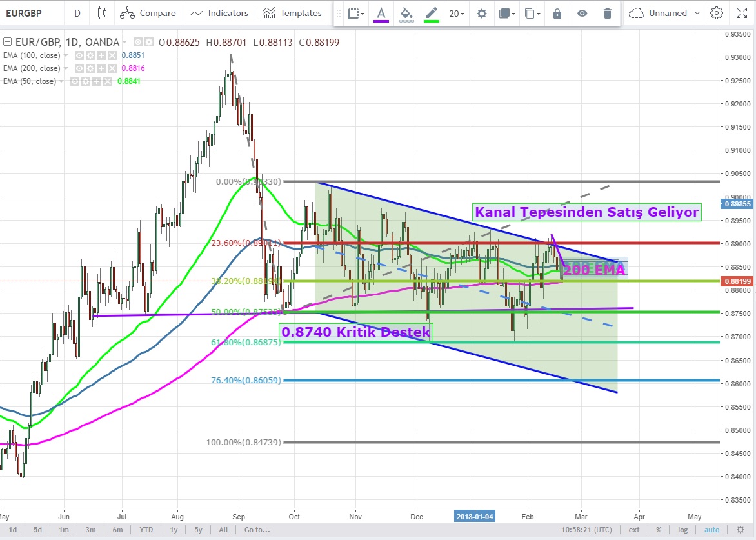Open bottom-right chart settings gear
The height and width of the screenshot is (540, 756).
(x=741, y=530)
